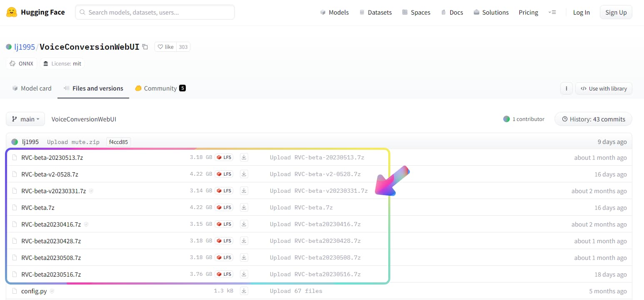Click the Sign Up button

tap(616, 12)
